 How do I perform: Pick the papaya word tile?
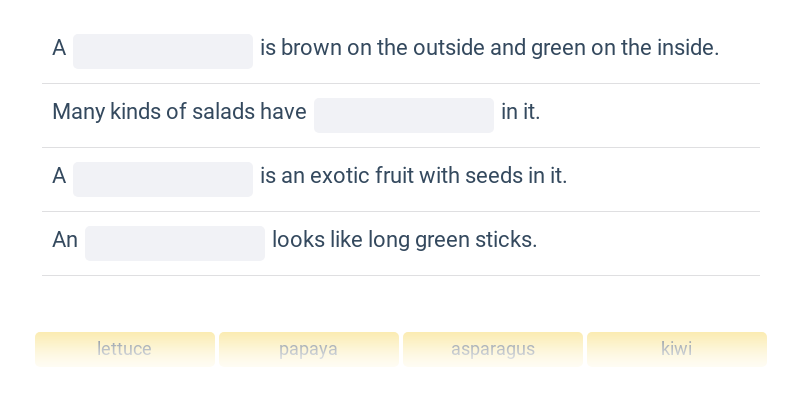[x=309, y=349]
